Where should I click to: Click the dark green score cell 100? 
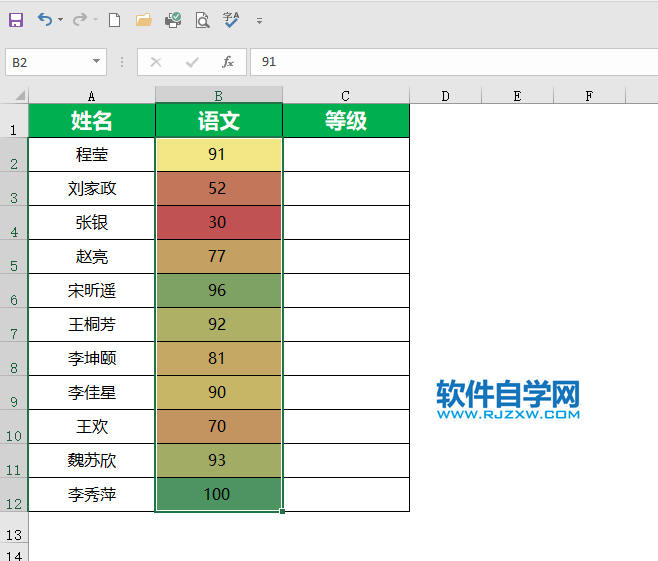click(x=219, y=494)
